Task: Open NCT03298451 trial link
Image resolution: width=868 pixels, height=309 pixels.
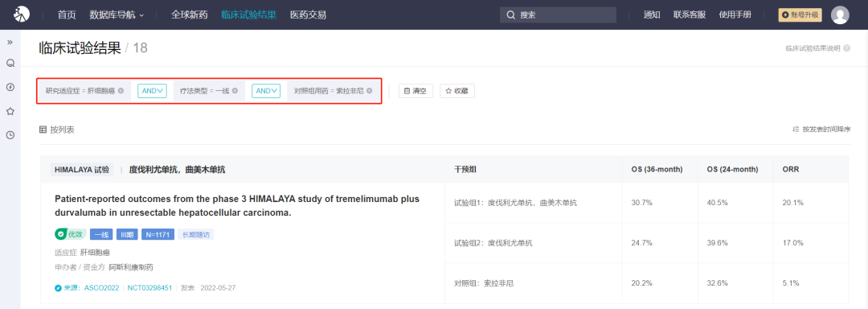Action: (150, 288)
